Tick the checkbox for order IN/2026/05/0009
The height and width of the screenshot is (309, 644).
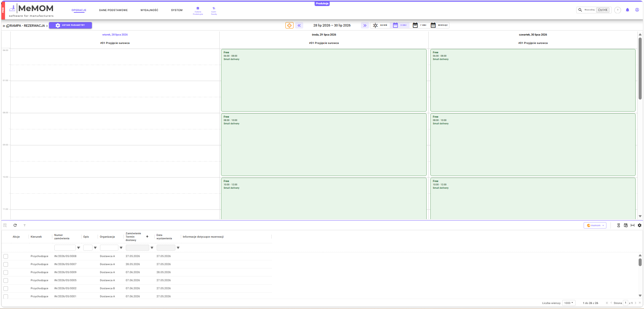pyautogui.click(x=6, y=272)
